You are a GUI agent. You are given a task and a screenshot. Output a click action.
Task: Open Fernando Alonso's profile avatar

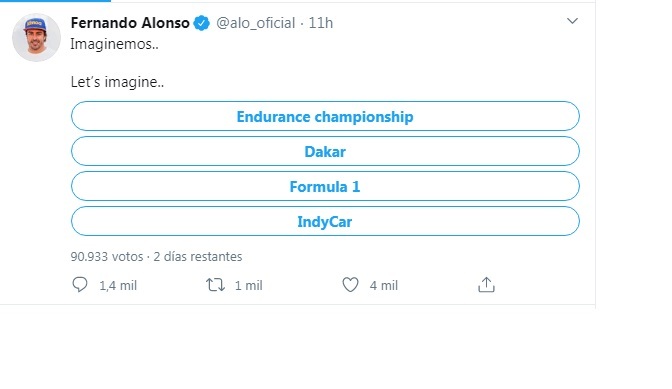point(36,37)
